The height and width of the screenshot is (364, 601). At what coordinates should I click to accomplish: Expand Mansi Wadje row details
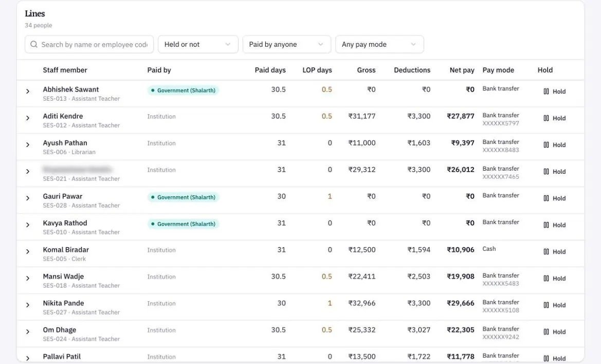pos(28,278)
